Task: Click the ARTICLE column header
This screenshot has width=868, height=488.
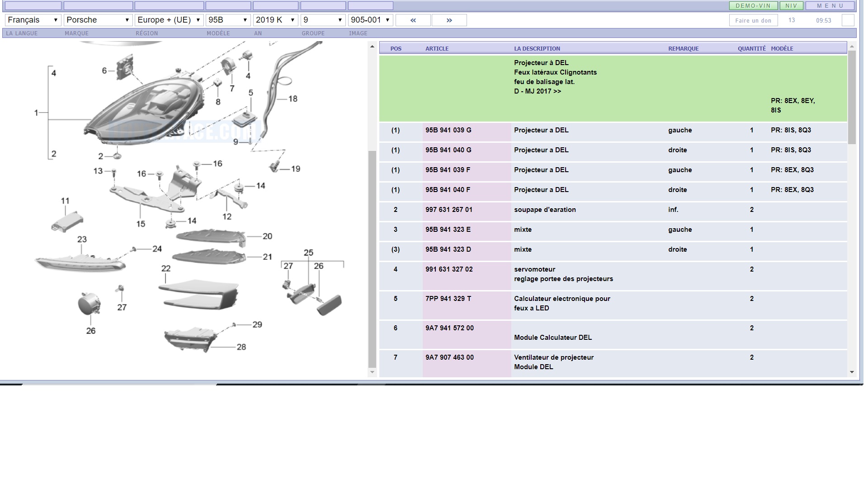Action: pos(437,48)
